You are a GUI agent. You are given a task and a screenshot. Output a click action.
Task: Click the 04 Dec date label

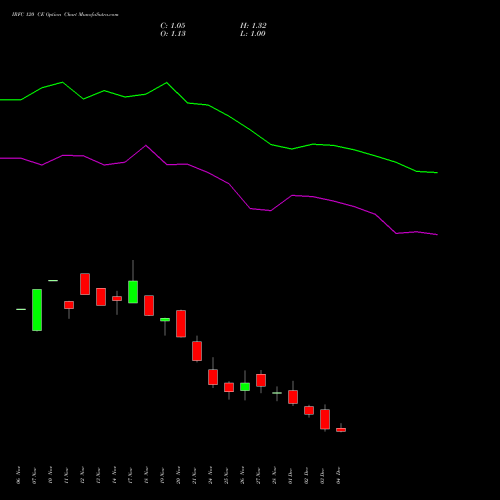coord(338,475)
